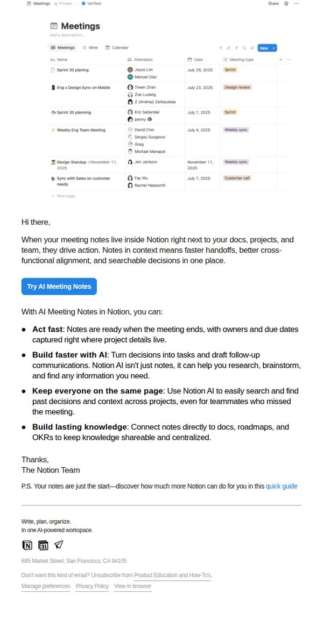The height and width of the screenshot is (644, 323).
Task: Click the filter icon in database toolbar
Action: point(221,48)
